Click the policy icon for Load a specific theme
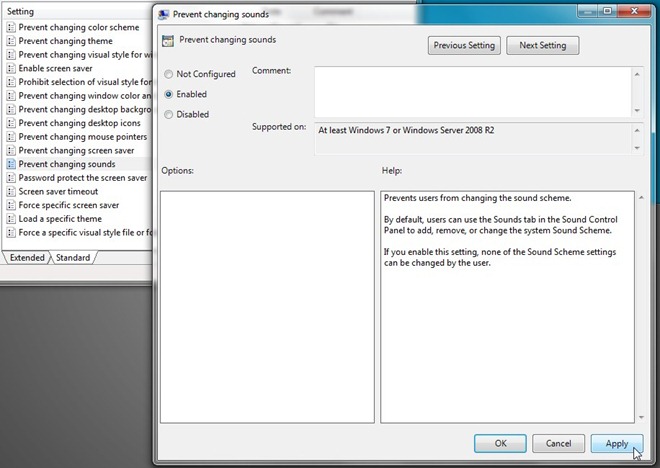The height and width of the screenshot is (468, 660). [11, 219]
